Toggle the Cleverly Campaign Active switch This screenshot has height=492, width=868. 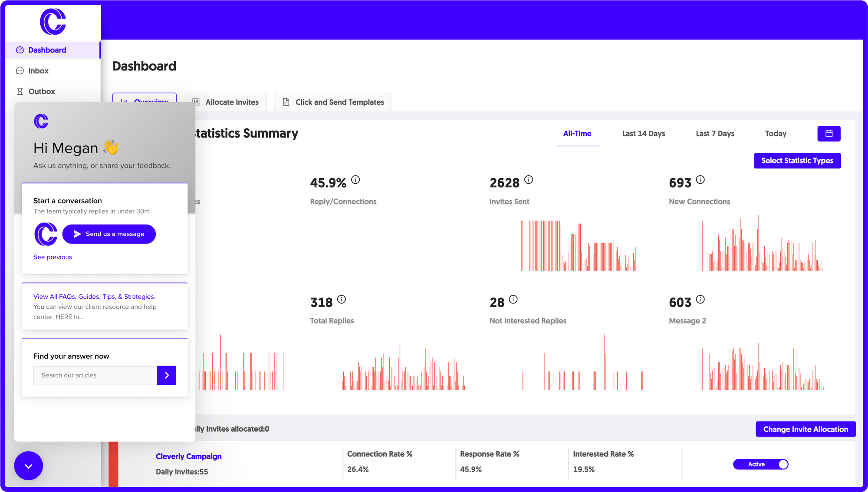760,464
